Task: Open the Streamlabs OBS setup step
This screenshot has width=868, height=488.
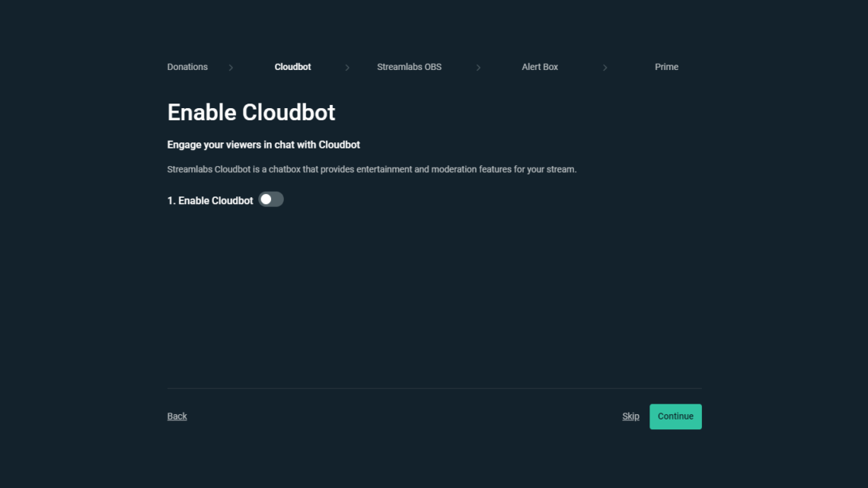Action: 410,67
